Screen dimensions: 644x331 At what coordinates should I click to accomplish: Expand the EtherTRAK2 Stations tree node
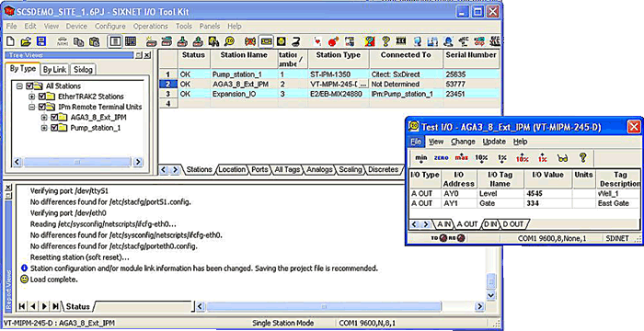pyautogui.click(x=31, y=97)
